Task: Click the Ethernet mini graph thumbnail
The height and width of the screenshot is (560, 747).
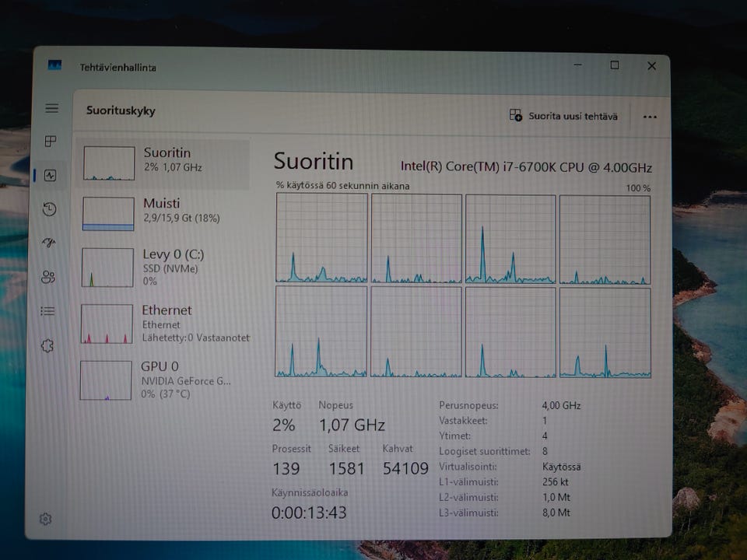Action: click(107, 324)
